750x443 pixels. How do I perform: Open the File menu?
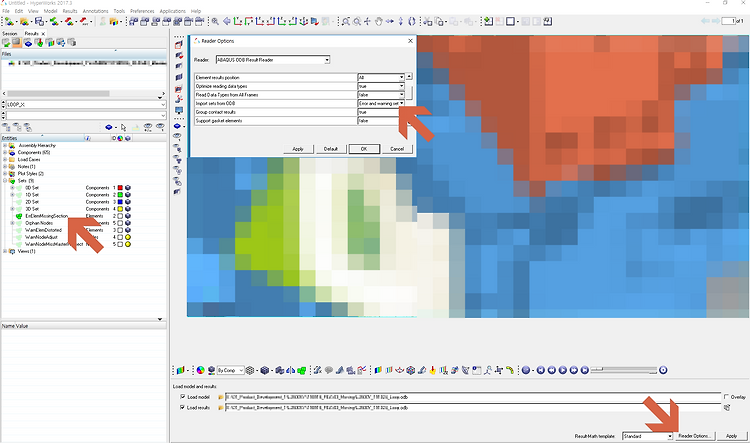6,11
